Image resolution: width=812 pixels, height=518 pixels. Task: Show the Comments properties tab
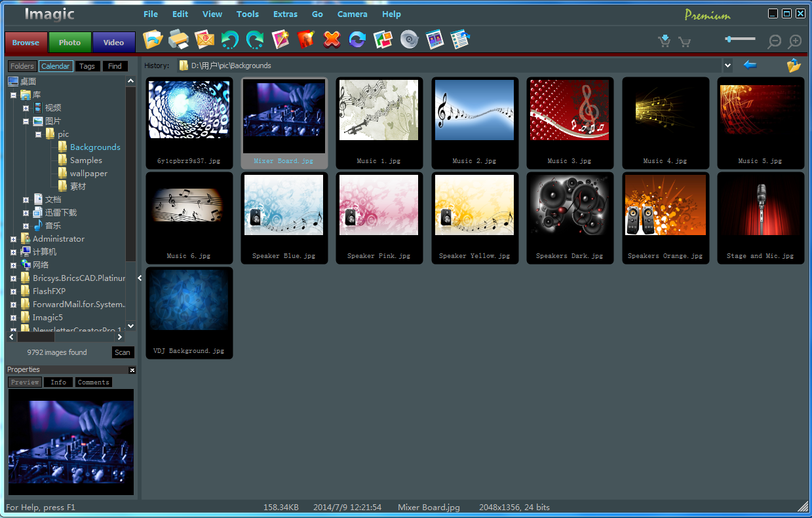pos(93,382)
